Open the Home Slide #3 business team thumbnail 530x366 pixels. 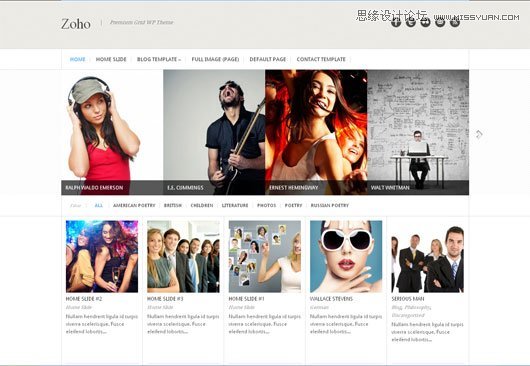pyautogui.click(x=183, y=257)
